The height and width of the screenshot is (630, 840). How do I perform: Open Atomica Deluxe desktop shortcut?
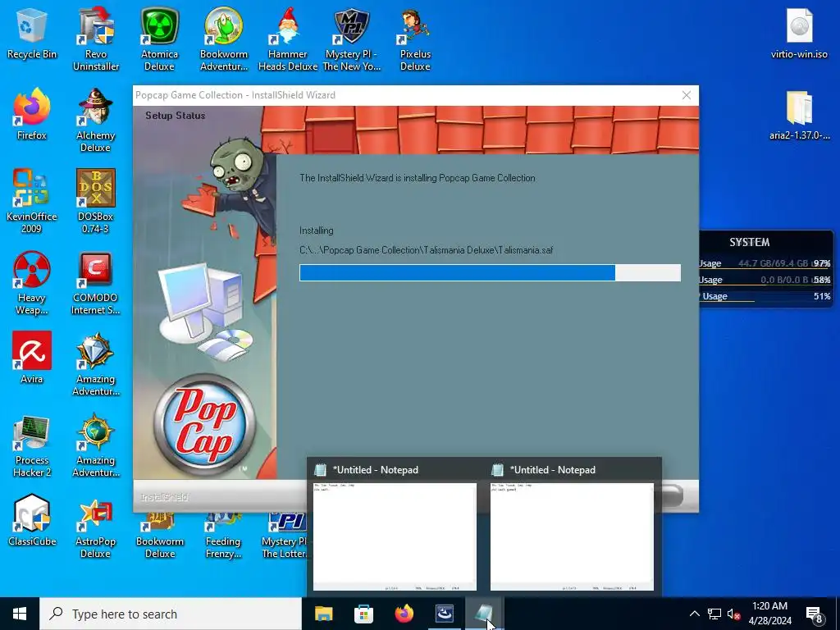point(159,39)
